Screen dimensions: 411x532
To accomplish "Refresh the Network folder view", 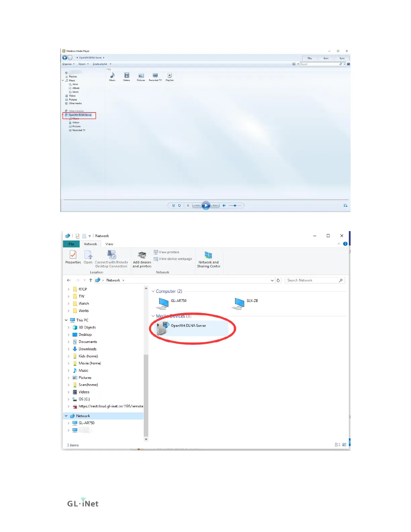I will (x=278, y=280).
